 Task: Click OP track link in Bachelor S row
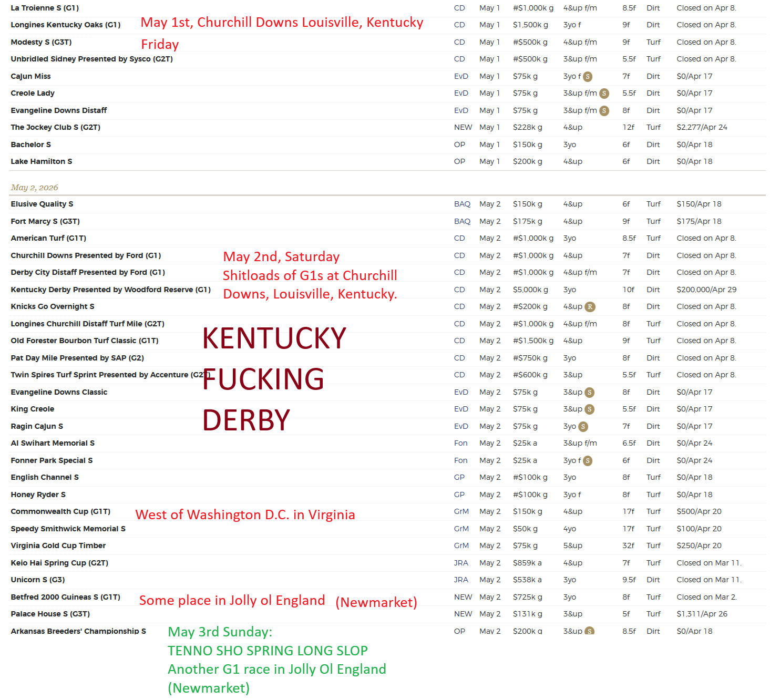click(x=459, y=145)
